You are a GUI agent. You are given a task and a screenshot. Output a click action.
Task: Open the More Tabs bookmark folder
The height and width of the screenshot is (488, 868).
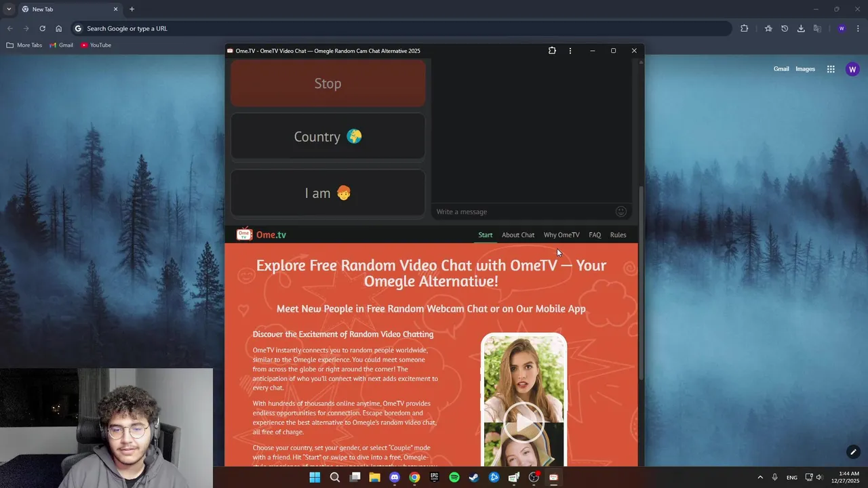pyautogui.click(x=24, y=45)
